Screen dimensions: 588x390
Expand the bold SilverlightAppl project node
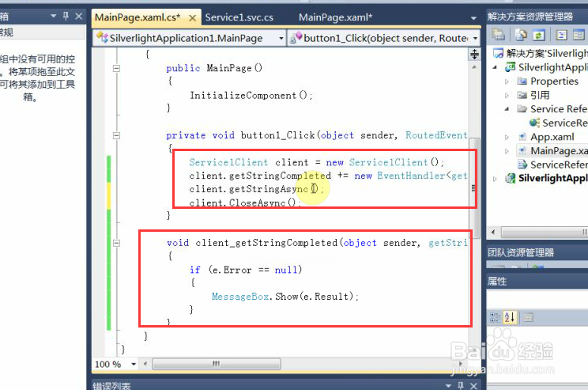pos(495,179)
